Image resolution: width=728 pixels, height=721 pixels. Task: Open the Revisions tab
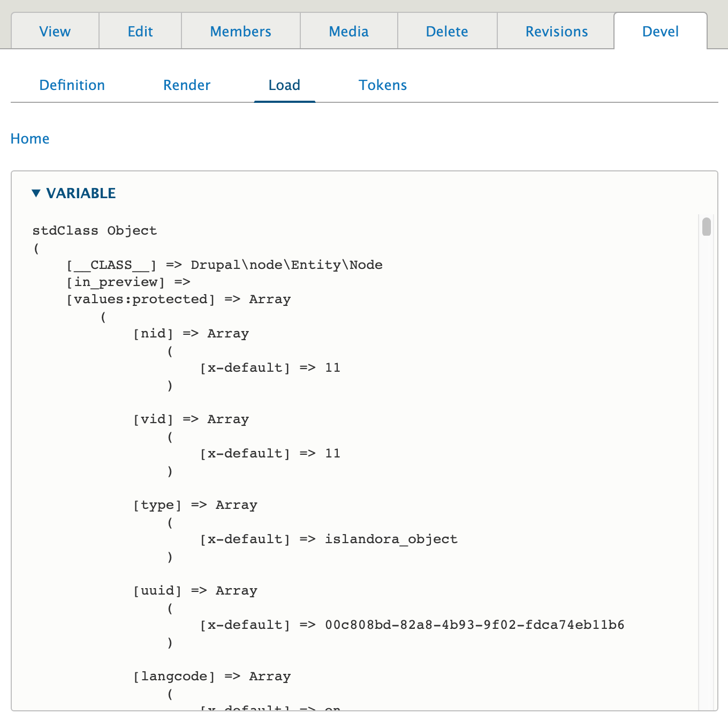pyautogui.click(x=556, y=31)
